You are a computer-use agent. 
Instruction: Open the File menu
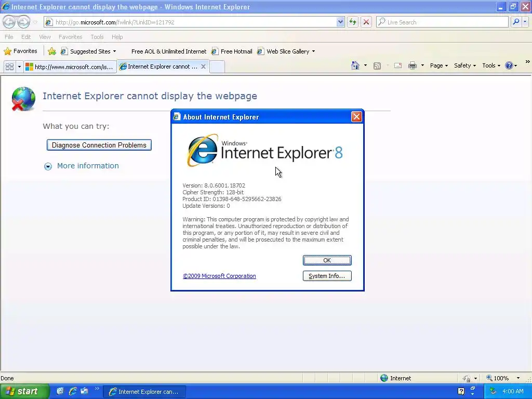click(9, 37)
